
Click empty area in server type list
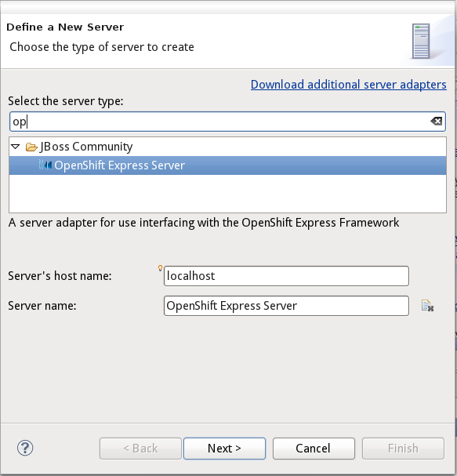coord(227,194)
